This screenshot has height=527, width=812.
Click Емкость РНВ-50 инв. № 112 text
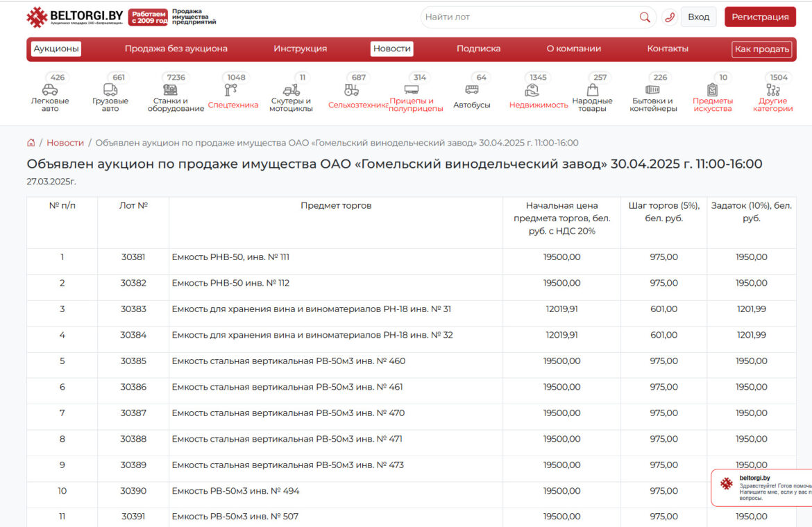(230, 283)
